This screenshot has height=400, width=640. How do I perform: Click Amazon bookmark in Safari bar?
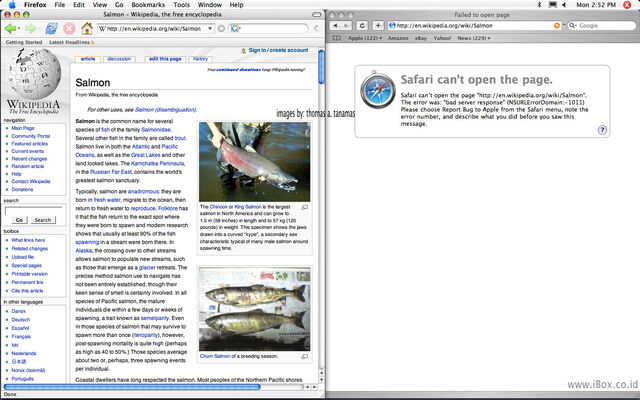pyautogui.click(x=398, y=38)
